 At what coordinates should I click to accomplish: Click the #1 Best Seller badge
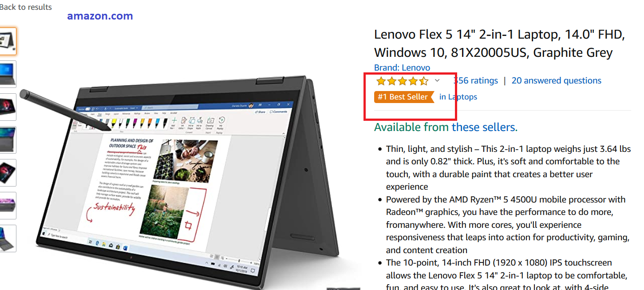click(x=404, y=97)
